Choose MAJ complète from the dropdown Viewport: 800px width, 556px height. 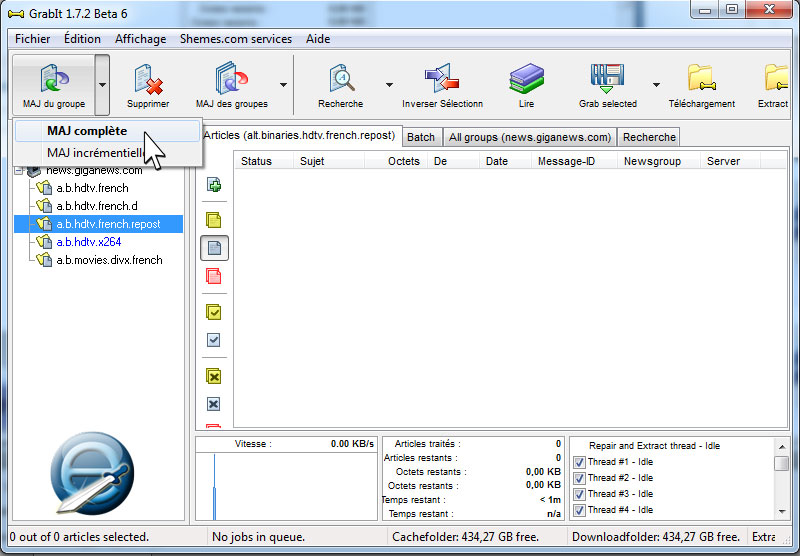(x=108, y=131)
